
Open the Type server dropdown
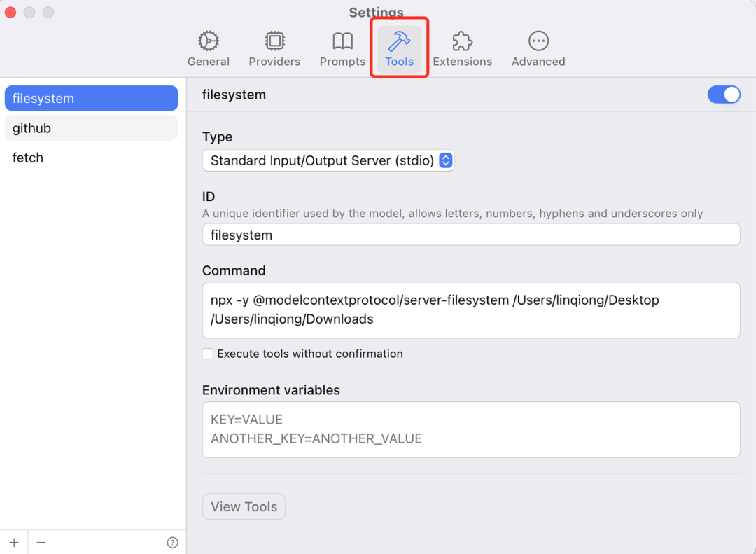[328, 160]
